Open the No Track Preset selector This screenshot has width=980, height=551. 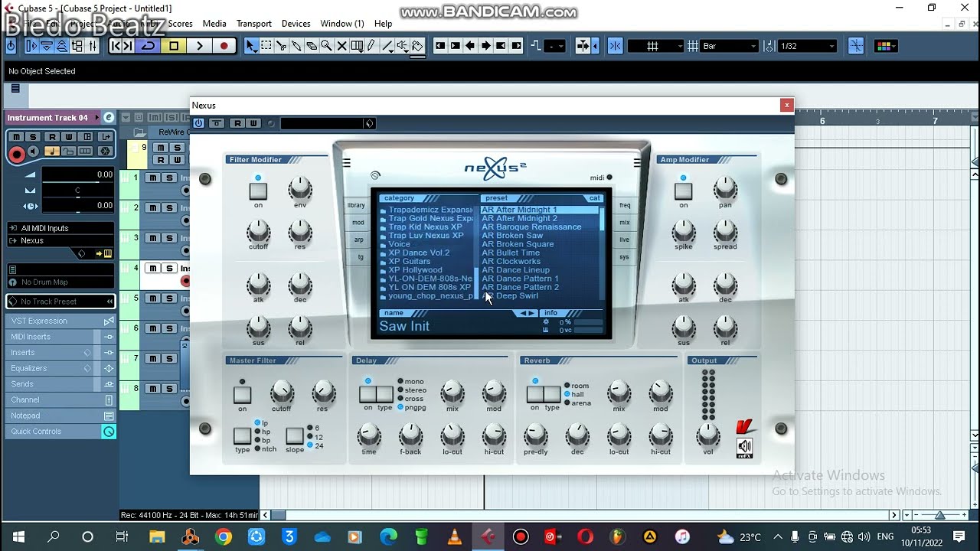click(x=60, y=302)
